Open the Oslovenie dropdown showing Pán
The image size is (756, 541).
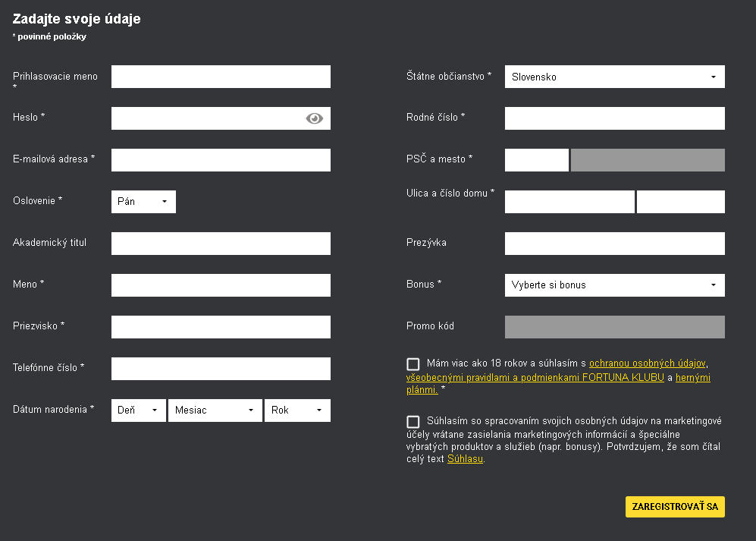tap(143, 202)
